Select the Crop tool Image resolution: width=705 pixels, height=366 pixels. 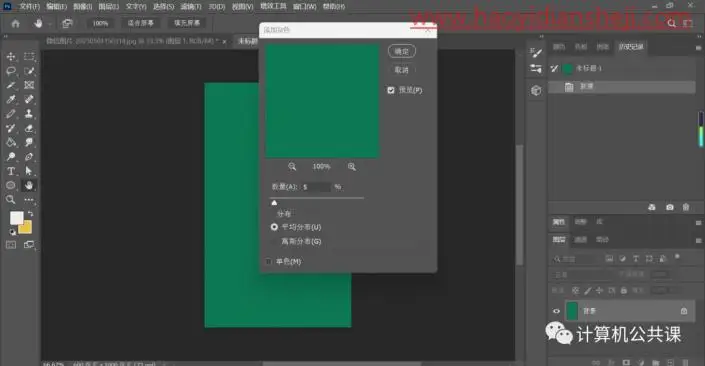(11, 85)
